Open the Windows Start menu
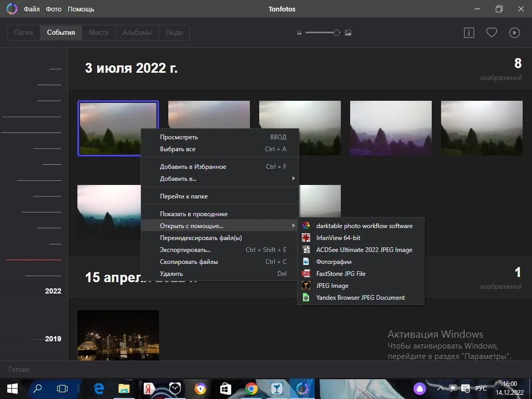The image size is (532, 399). click(x=12, y=389)
